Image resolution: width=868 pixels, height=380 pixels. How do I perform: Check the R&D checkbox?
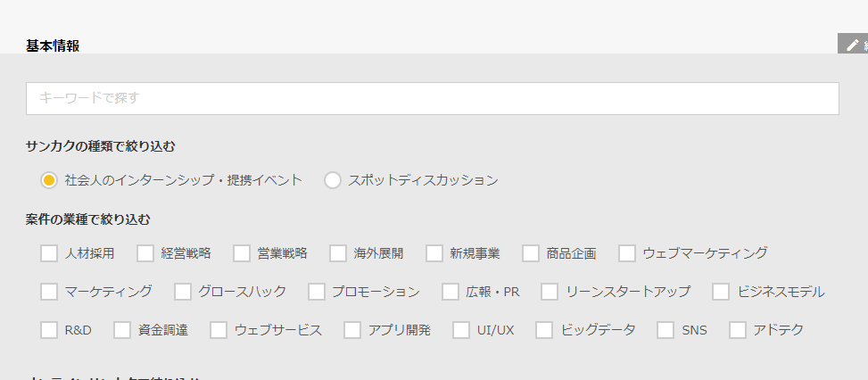pyautogui.click(x=49, y=330)
